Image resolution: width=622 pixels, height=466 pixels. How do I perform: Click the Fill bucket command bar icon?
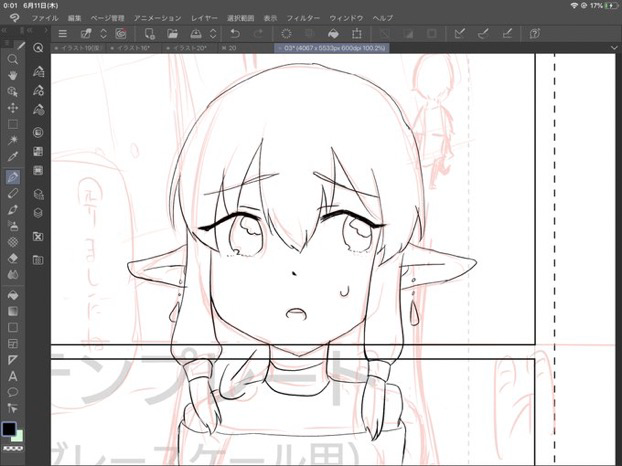pos(333,34)
